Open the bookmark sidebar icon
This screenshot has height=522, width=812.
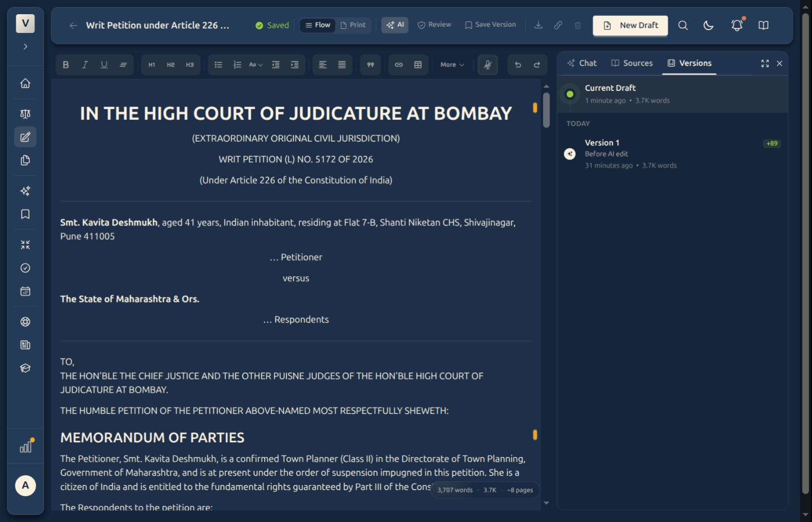(25, 214)
